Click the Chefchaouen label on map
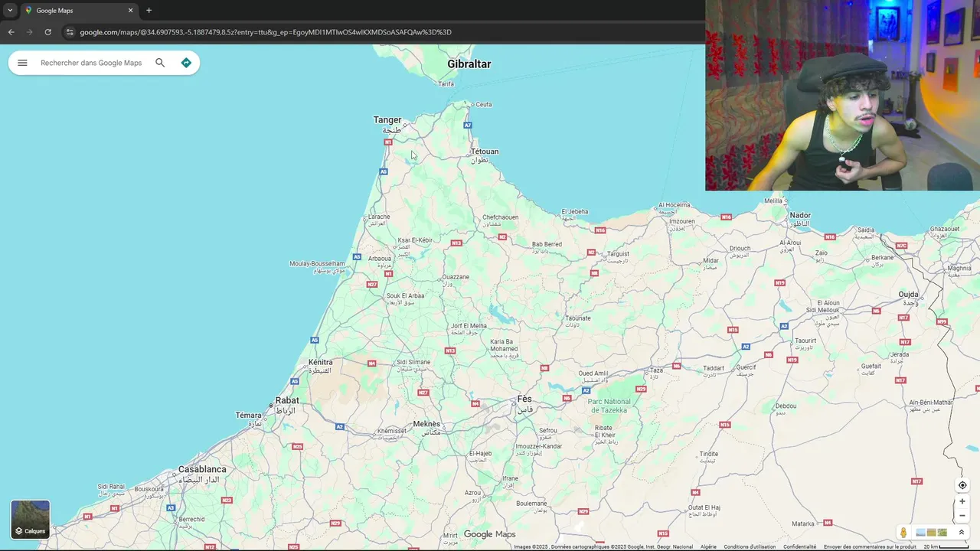 click(500, 217)
